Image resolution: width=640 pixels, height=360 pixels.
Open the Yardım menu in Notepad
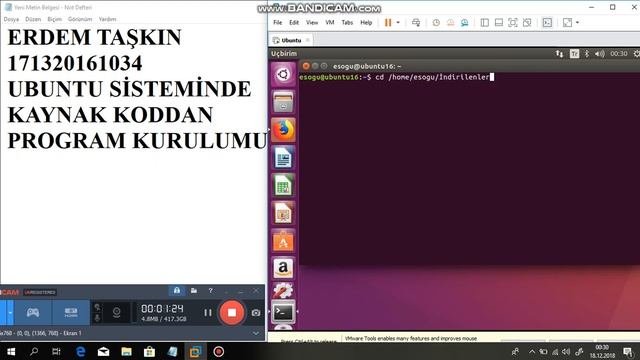107,19
